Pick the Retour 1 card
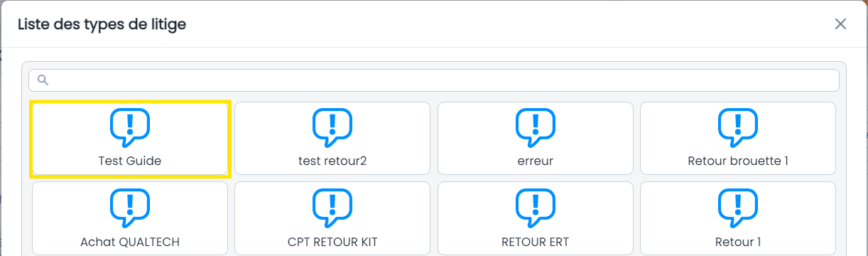 pos(738,218)
